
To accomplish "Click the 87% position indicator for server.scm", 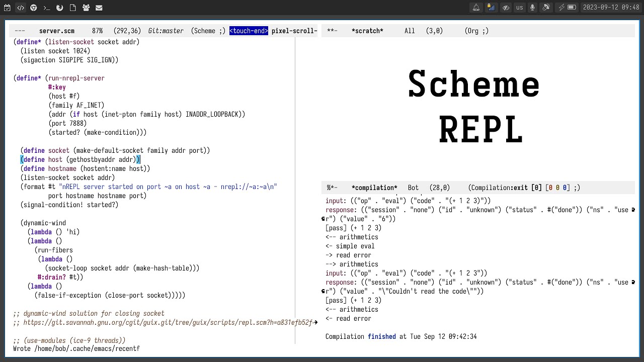I will [x=97, y=31].
